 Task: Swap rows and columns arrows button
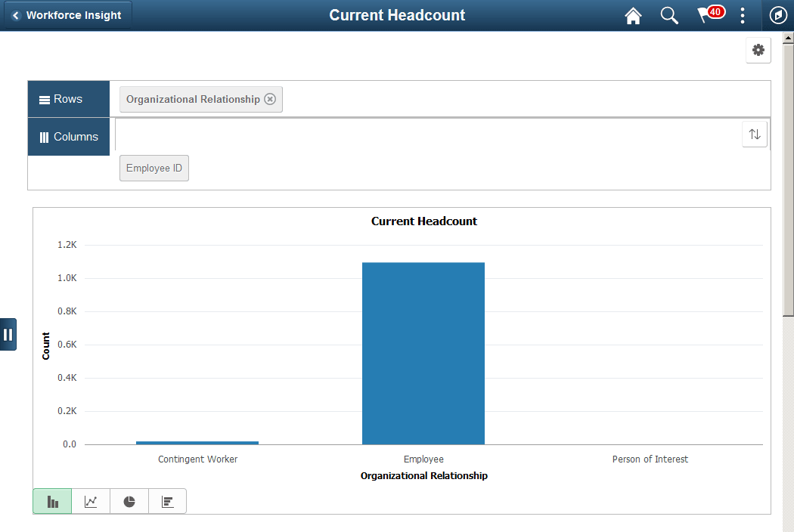(755, 135)
